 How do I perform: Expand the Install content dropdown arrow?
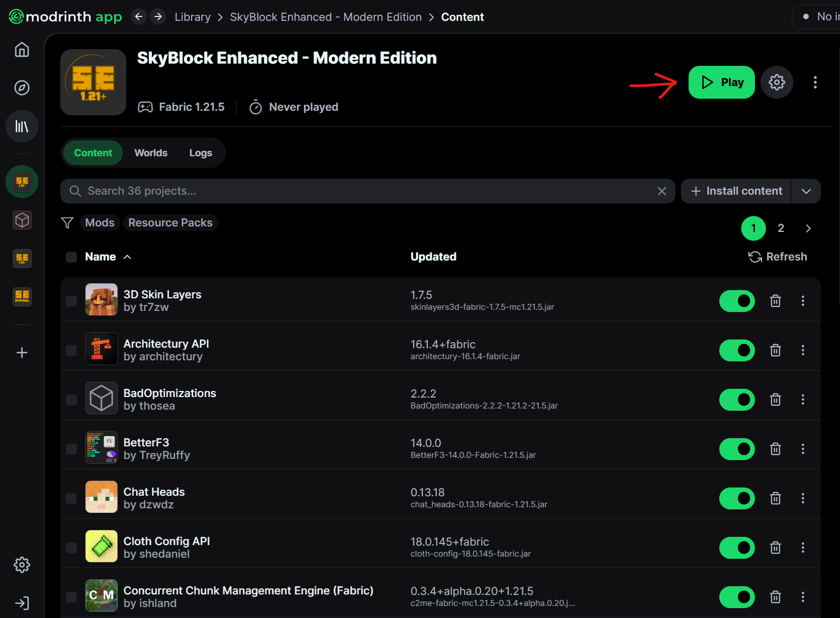click(x=806, y=191)
